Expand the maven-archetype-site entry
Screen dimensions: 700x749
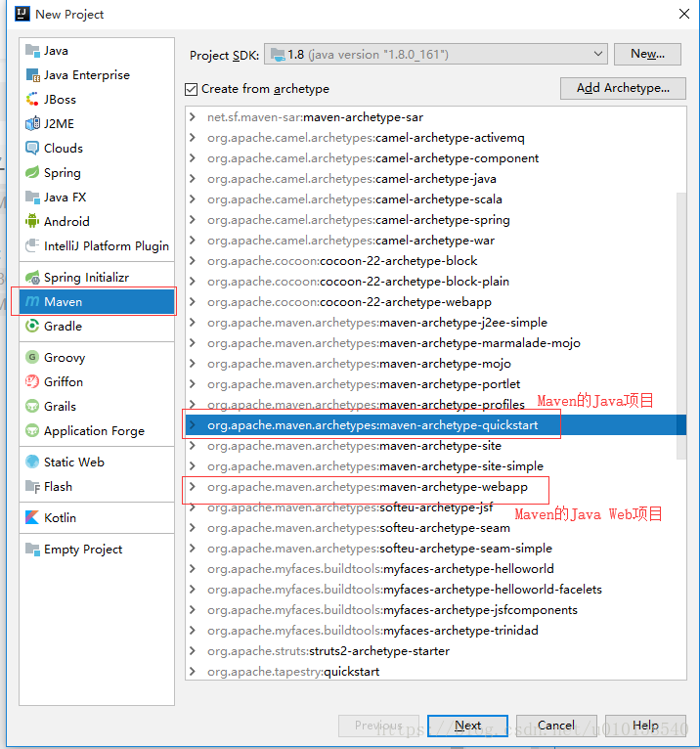[x=193, y=445]
